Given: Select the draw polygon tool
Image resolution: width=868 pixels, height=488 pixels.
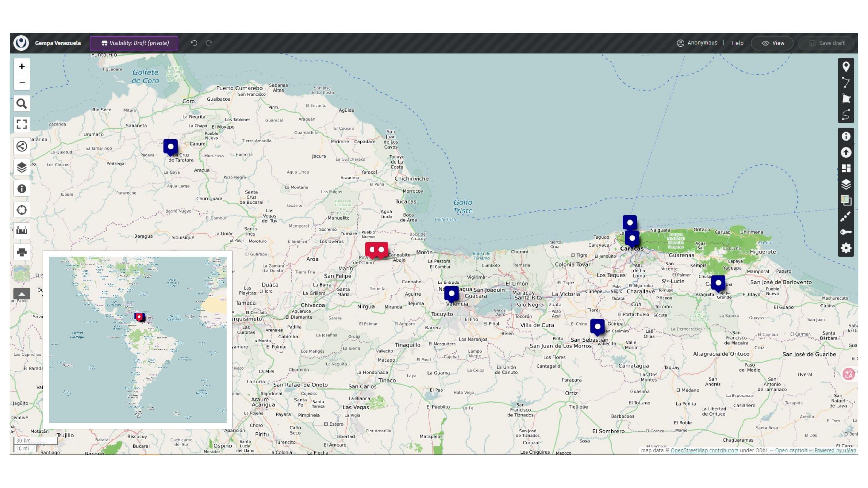Looking at the screenshot, I should point(846,99).
